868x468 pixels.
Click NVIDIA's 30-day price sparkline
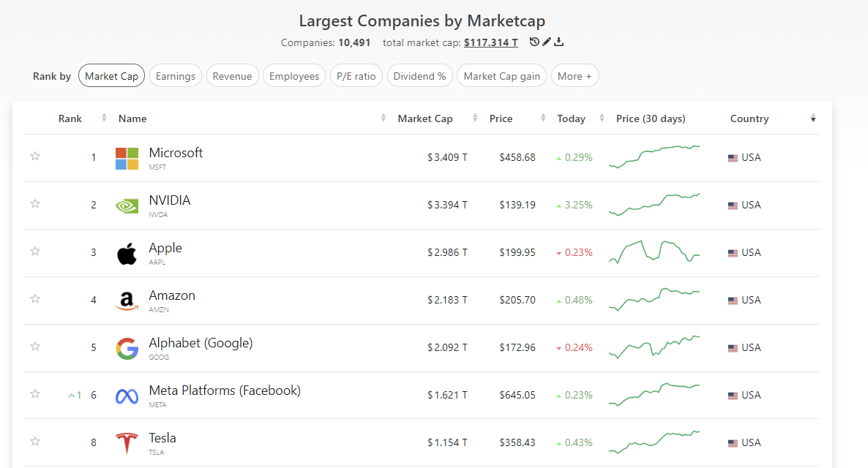point(654,205)
